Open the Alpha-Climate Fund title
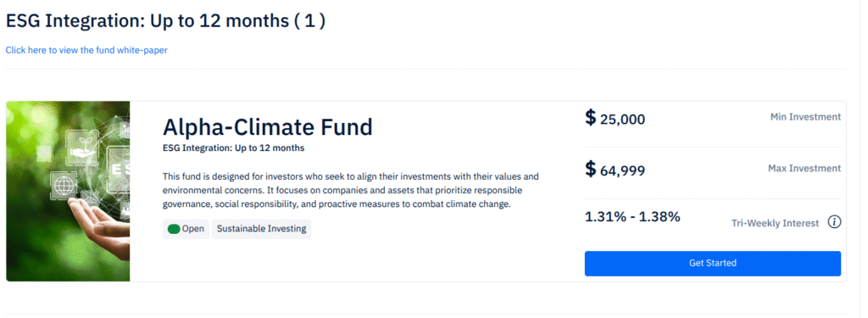 (267, 127)
